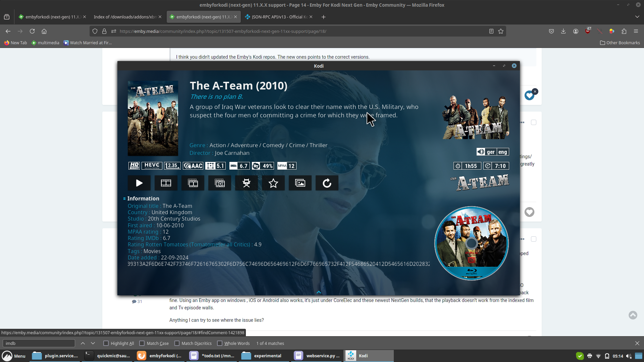Expand the Kodi info panel chevron

point(319,292)
